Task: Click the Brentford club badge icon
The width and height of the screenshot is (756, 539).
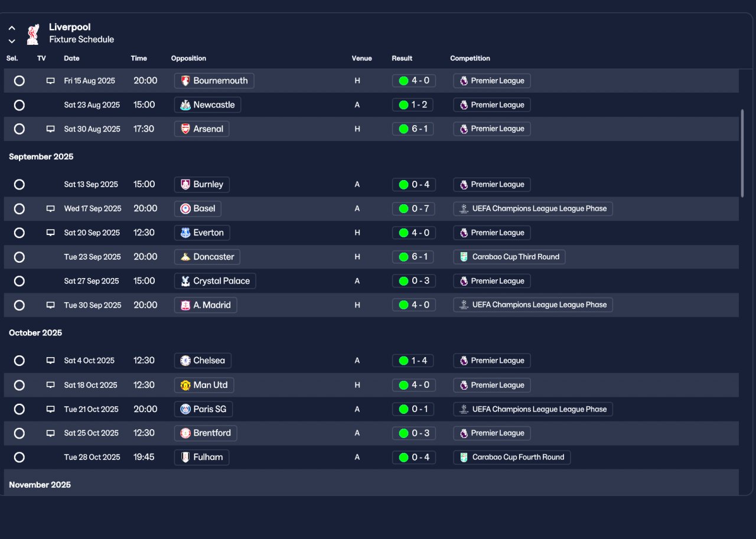Action: tap(185, 433)
